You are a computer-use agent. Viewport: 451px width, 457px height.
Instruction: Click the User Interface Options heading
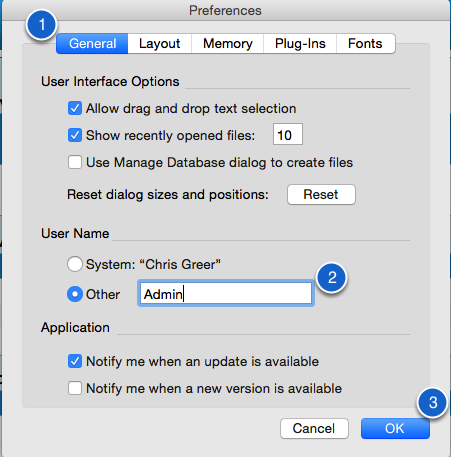point(110,82)
